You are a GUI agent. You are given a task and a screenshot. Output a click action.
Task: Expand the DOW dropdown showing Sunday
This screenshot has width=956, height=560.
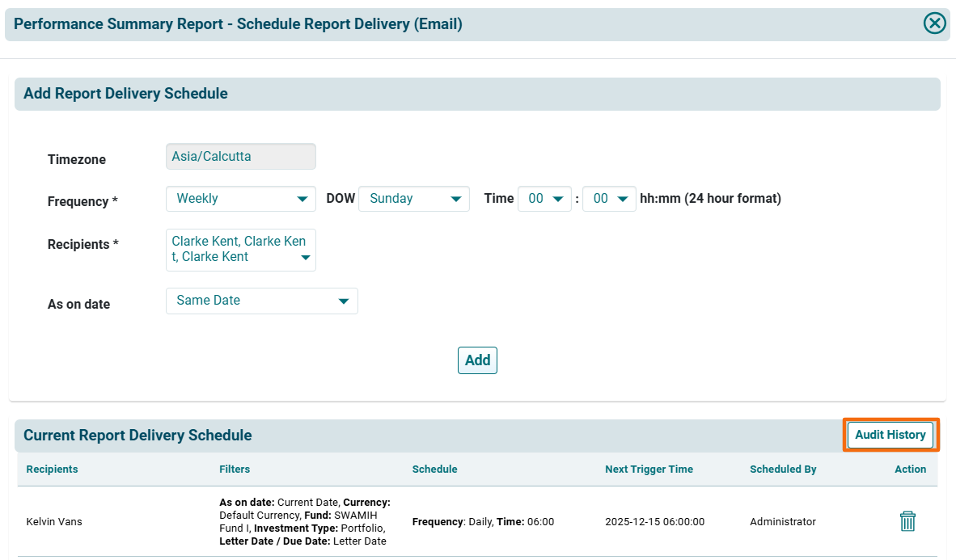pyautogui.click(x=413, y=199)
